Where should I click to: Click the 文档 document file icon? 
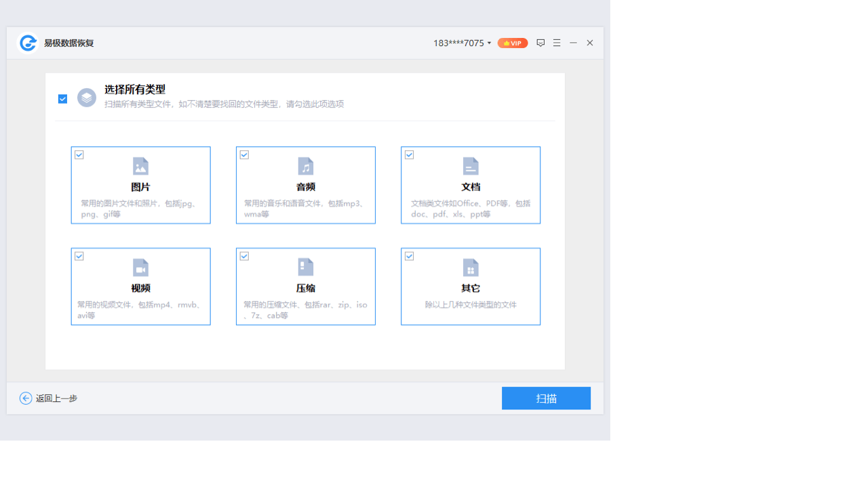tap(471, 166)
